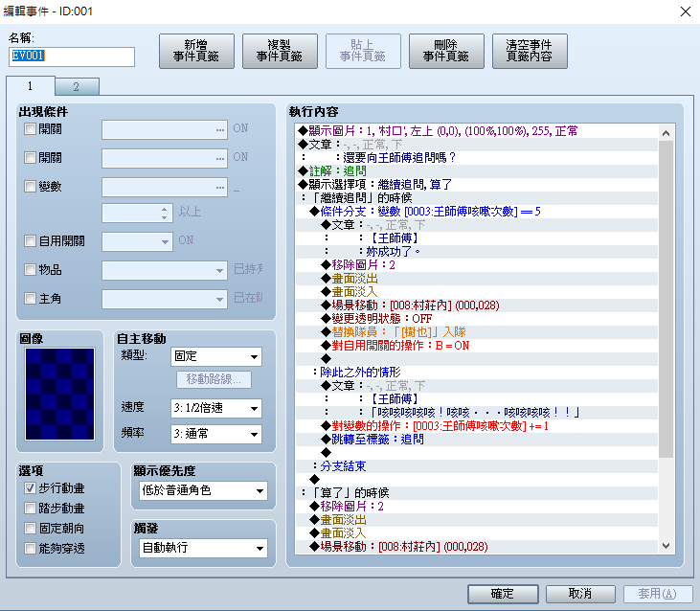Click the execution list scroll-down arrow
This screenshot has height=611, width=700.
[x=666, y=545]
